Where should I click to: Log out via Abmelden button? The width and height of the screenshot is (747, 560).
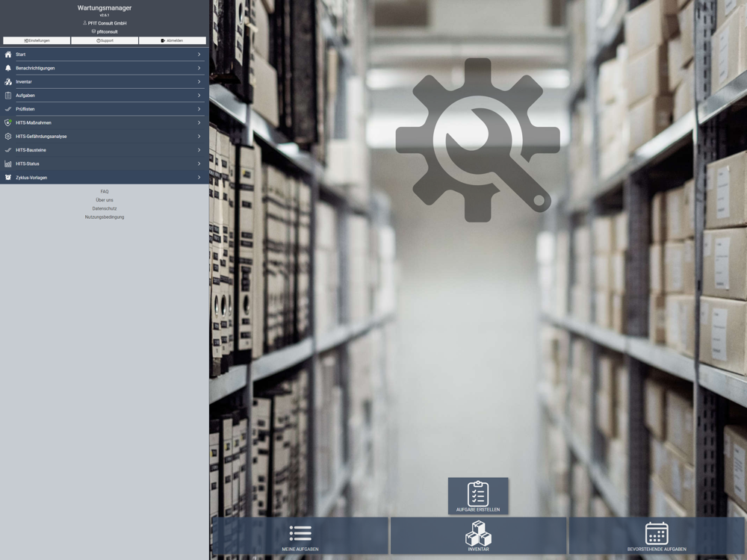click(173, 40)
